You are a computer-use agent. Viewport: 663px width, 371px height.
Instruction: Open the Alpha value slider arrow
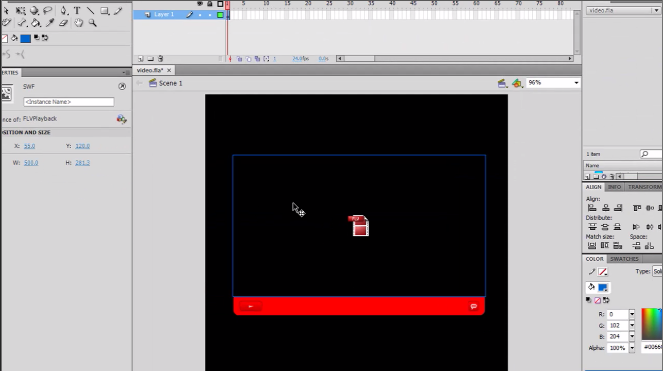pyautogui.click(x=632, y=348)
